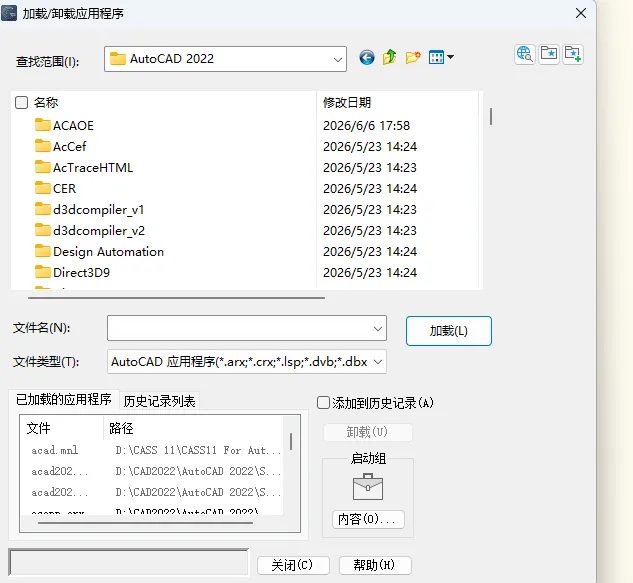This screenshot has width=633, height=583.
Task: Select path D:\CASS 11\CASS11 For Aut...
Action: [198, 450]
